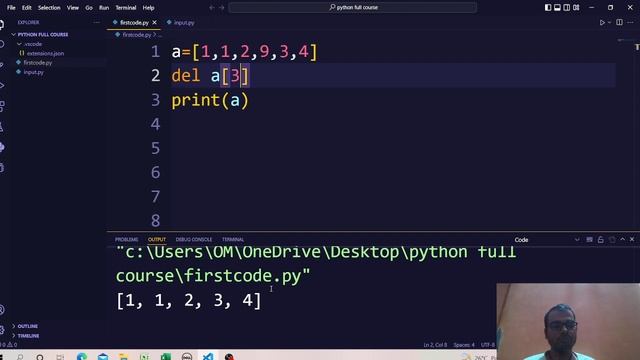The height and width of the screenshot is (360, 640).
Task: Open the Customize Layout icon
Action: (576, 7)
